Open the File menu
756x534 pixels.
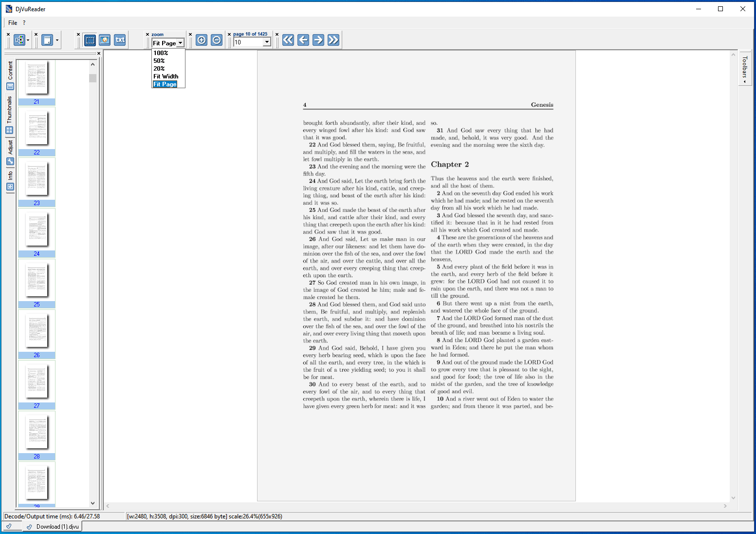(13, 23)
